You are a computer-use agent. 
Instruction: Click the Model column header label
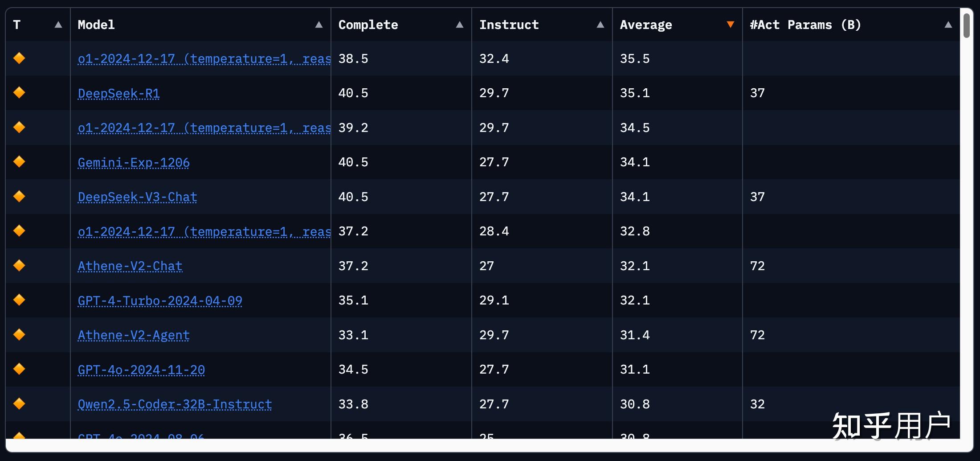96,25
